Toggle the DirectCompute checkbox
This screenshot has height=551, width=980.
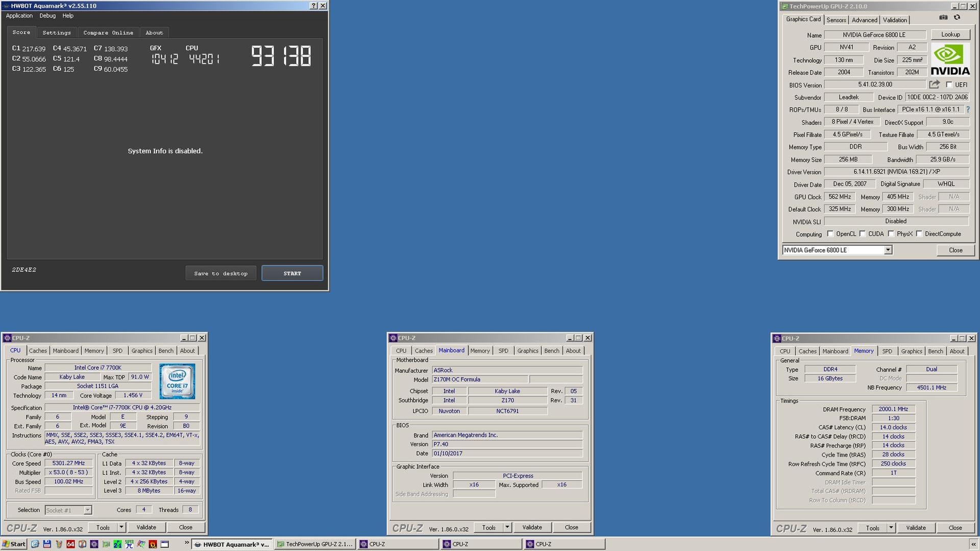[x=919, y=234]
